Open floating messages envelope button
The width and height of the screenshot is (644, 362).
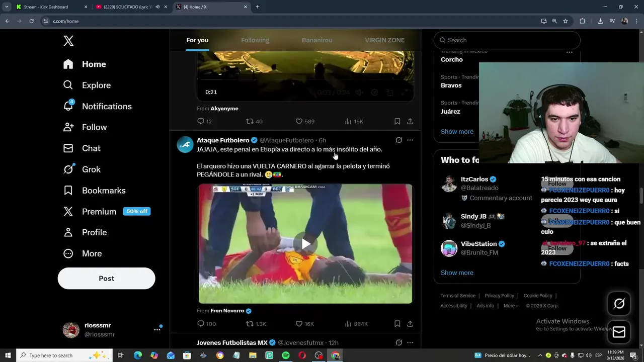[619, 332]
